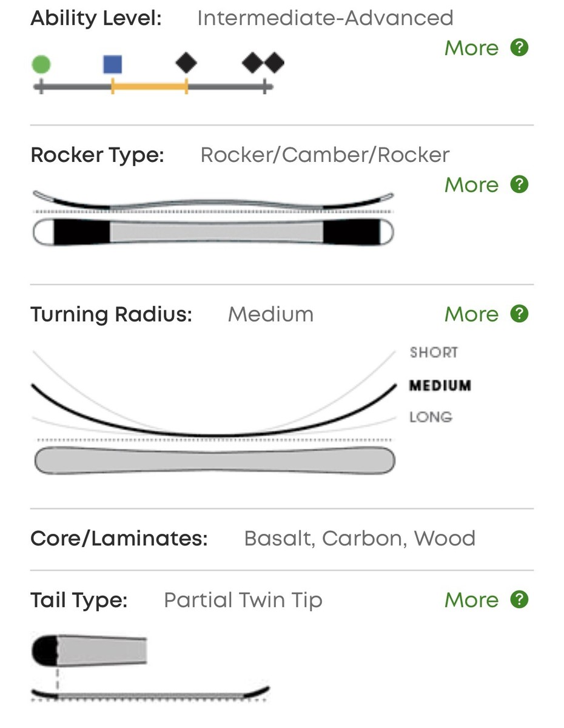Click the double black diamond expert icon
Viewport: 564px width, 728px height.
point(263,62)
